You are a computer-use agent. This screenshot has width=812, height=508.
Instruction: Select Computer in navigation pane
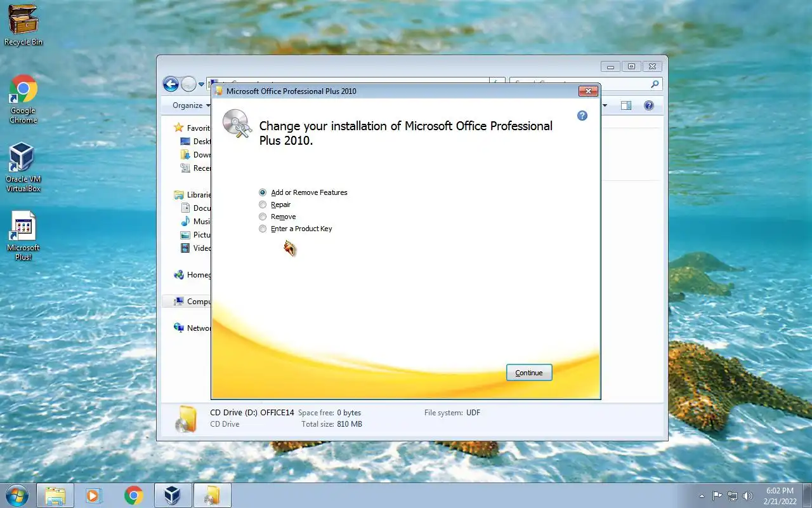coord(192,302)
